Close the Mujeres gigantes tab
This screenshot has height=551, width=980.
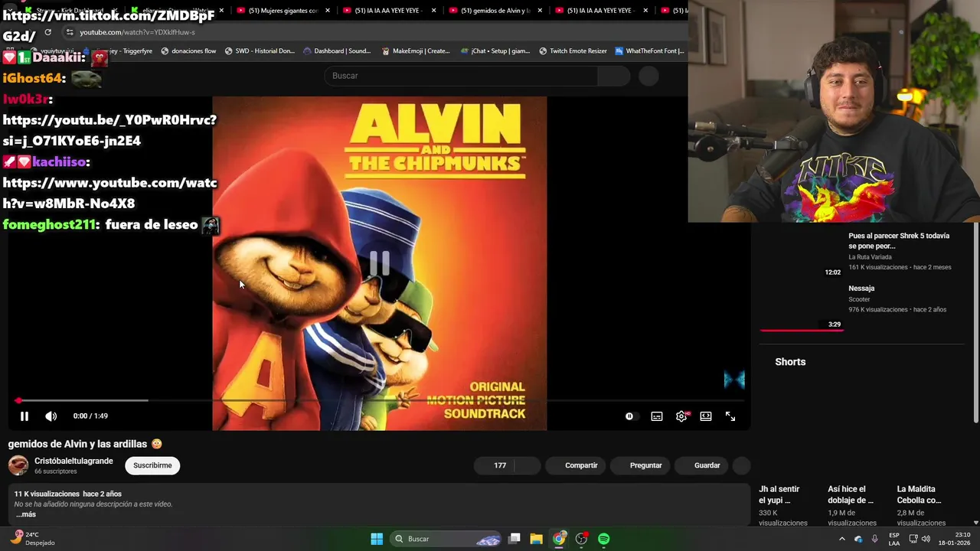point(327,11)
